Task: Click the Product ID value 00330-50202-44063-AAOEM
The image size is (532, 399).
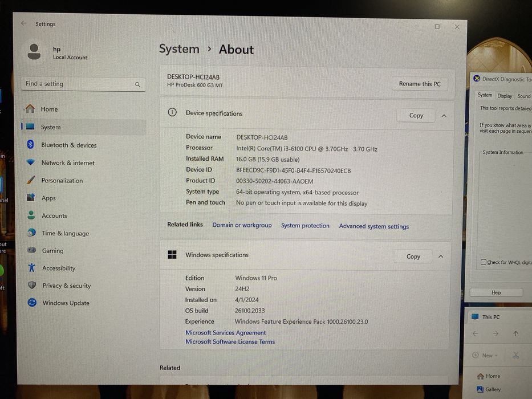Action: point(274,181)
